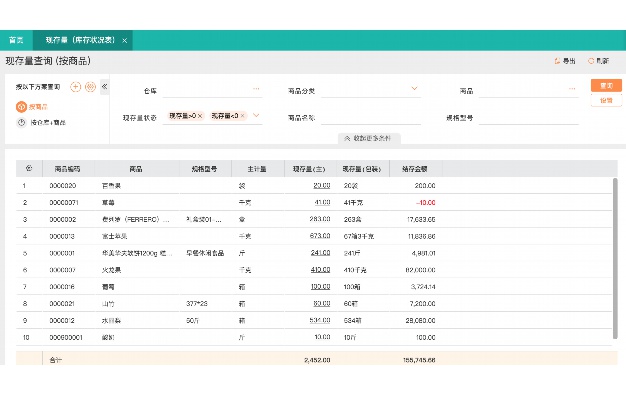Click the orange 查询 button
This screenshot has width=626, height=395.
pyautogui.click(x=606, y=85)
